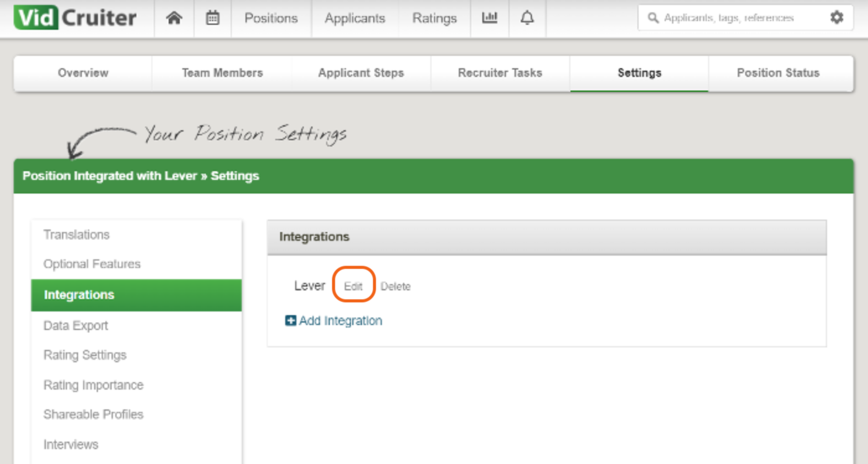Viewport: 868px width, 464px height.
Task: Open the Positions menu item
Action: coord(270,18)
